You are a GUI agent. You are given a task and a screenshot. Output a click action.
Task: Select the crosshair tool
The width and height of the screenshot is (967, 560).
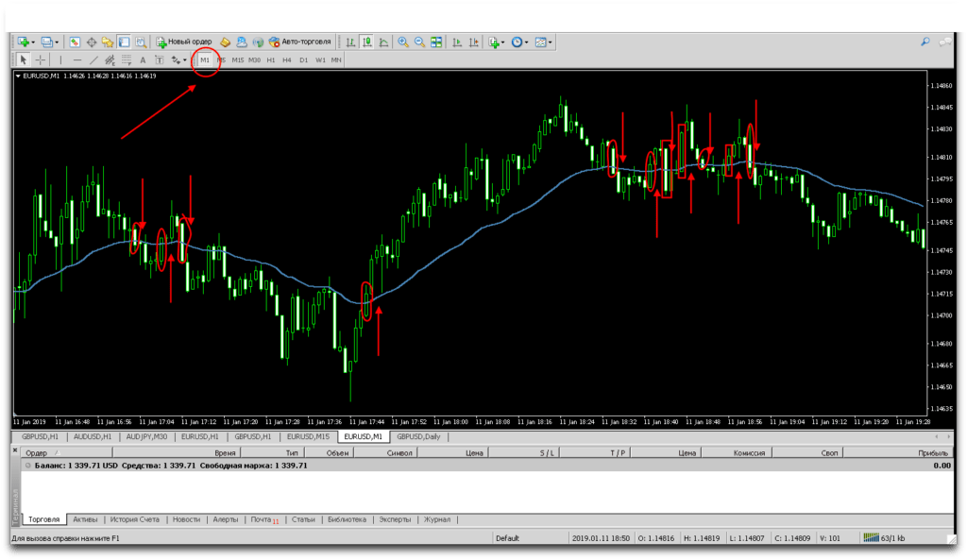[41, 59]
